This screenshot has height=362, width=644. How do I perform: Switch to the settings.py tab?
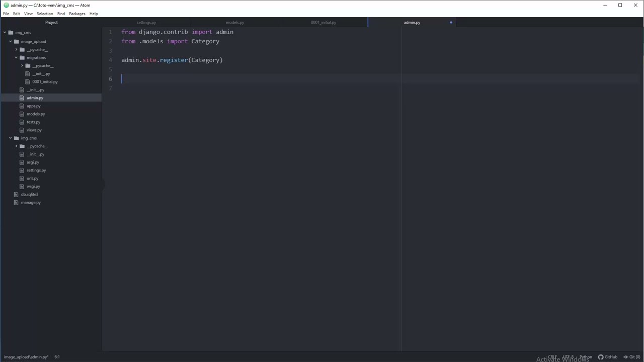tap(146, 22)
